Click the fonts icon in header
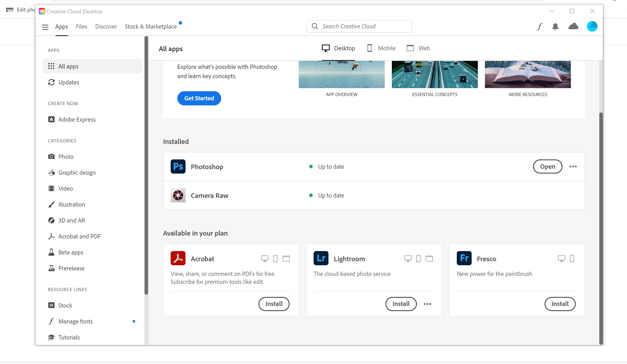Viewport: 627px width, 364px height. (539, 26)
